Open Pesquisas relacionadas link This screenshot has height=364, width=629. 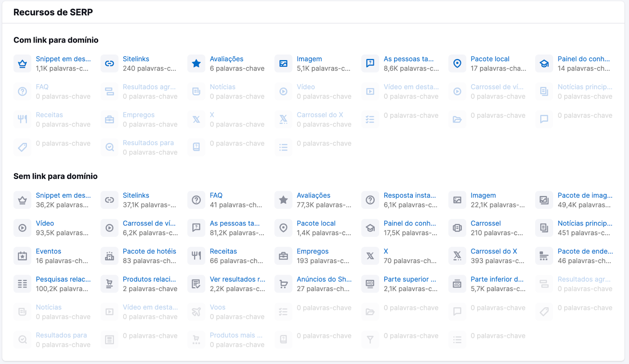coord(63,279)
